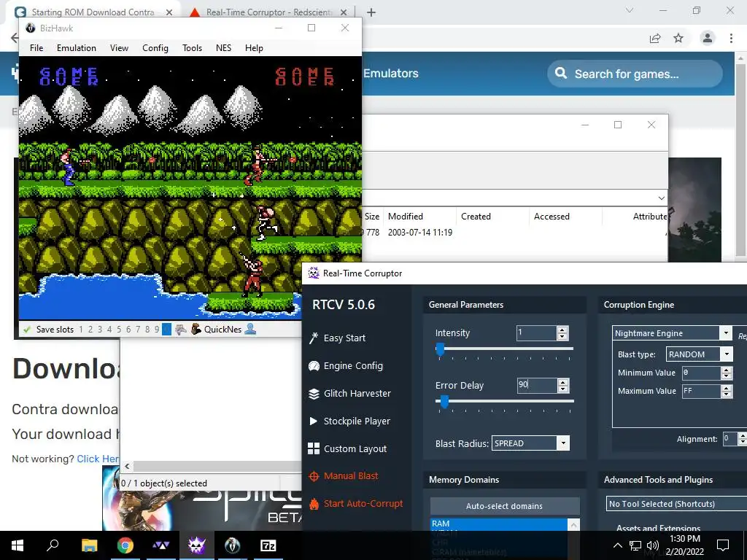Click the Start Auto-Corrupt flame icon
This screenshot has width=747, height=560.
pos(314,503)
